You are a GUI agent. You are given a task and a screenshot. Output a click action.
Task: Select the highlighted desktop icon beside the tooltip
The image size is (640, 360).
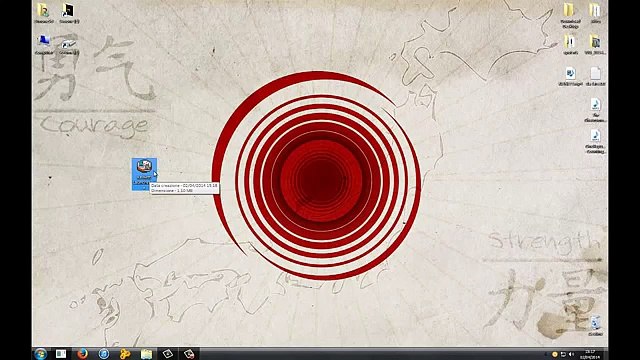tap(144, 174)
